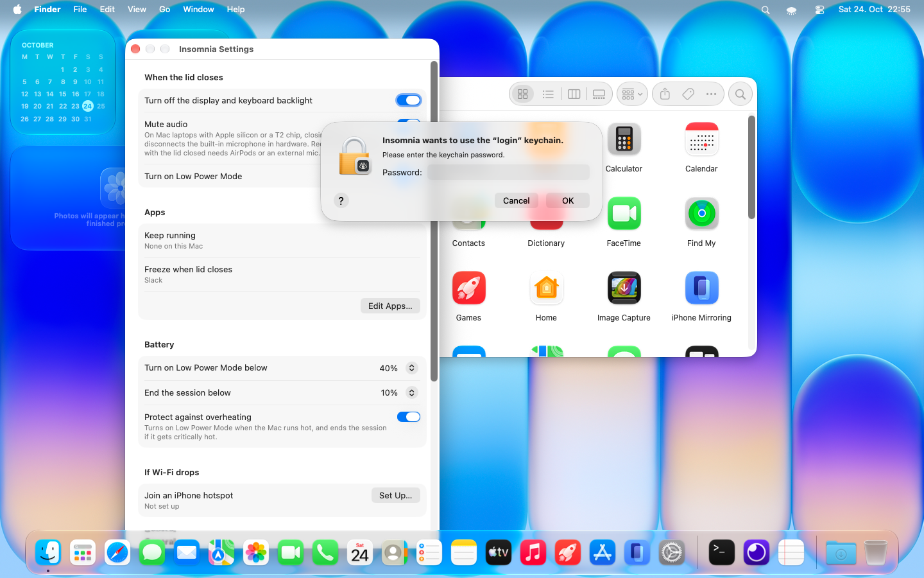
Task: Open Find My app in Finder window
Action: point(701,214)
